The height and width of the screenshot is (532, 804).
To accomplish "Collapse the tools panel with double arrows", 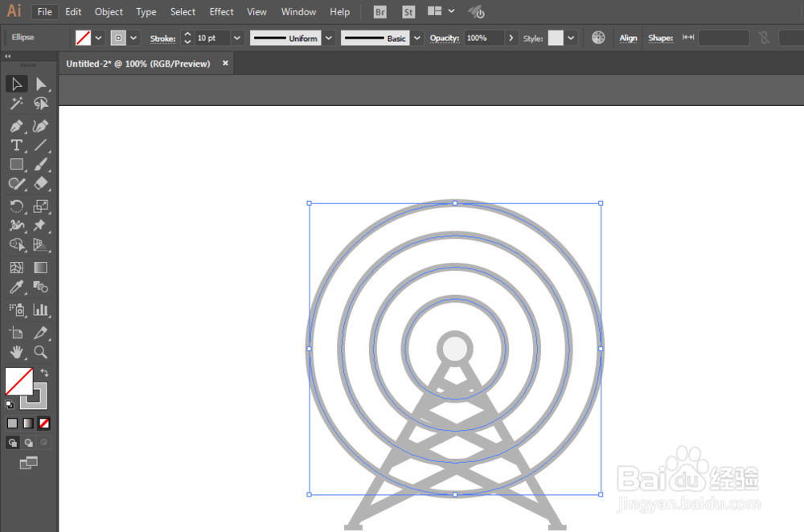I will [8, 56].
